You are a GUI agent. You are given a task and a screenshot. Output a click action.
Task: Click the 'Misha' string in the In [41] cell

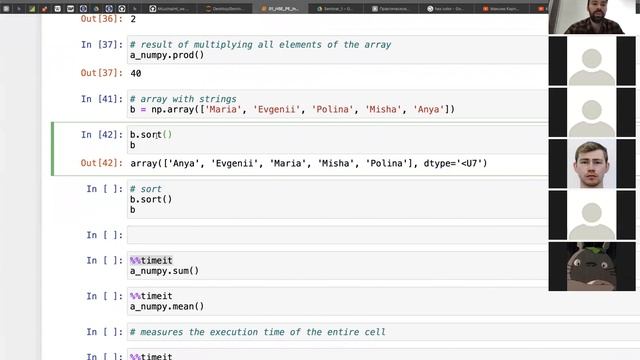(383, 109)
